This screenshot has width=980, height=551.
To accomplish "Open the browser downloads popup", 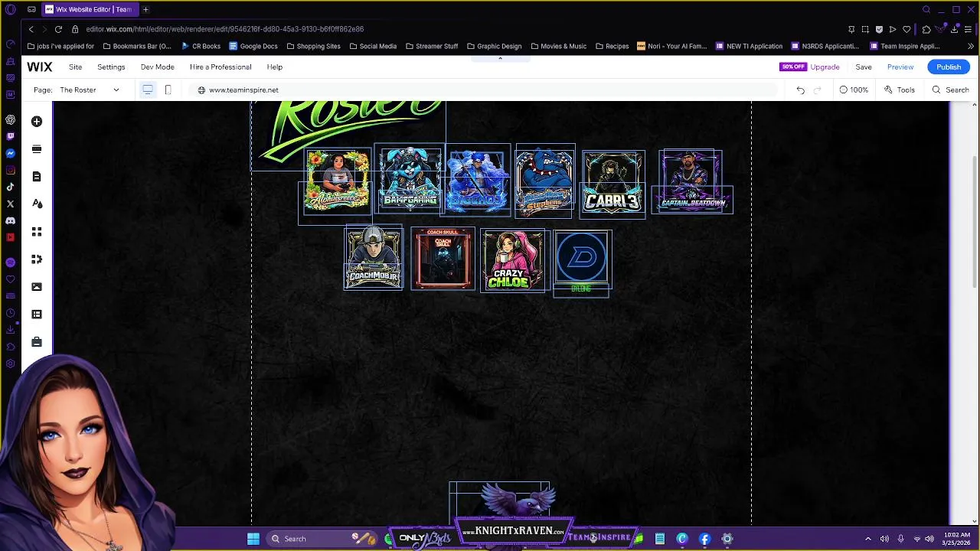I will 954,29.
